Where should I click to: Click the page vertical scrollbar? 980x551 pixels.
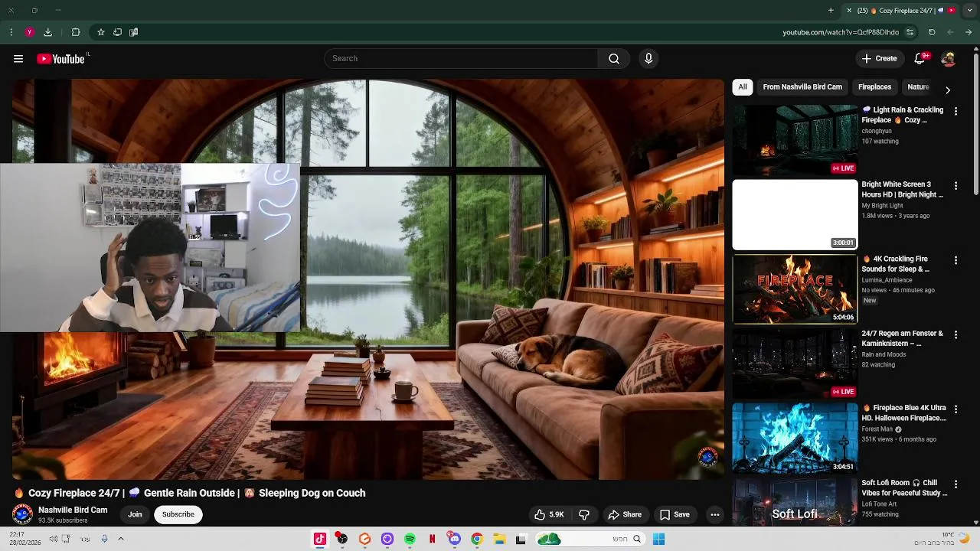(x=975, y=122)
